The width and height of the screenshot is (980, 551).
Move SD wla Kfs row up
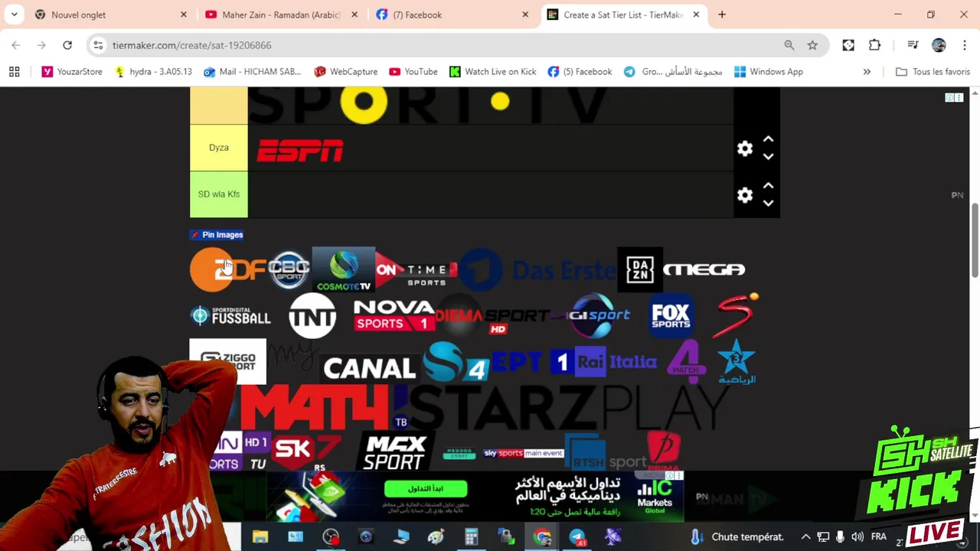(x=768, y=186)
